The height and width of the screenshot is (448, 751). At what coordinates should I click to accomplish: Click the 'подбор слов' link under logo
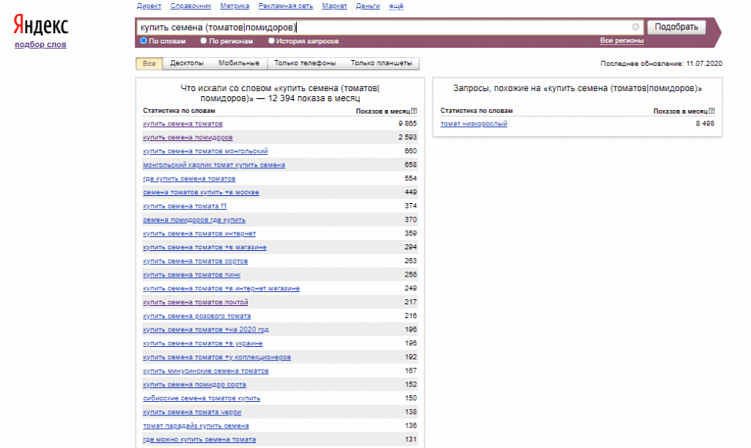pos(41,45)
